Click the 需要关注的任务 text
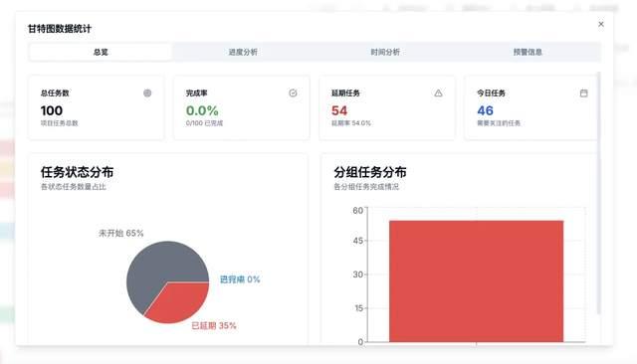Image resolution: width=637 pixels, height=364 pixels. [499, 123]
